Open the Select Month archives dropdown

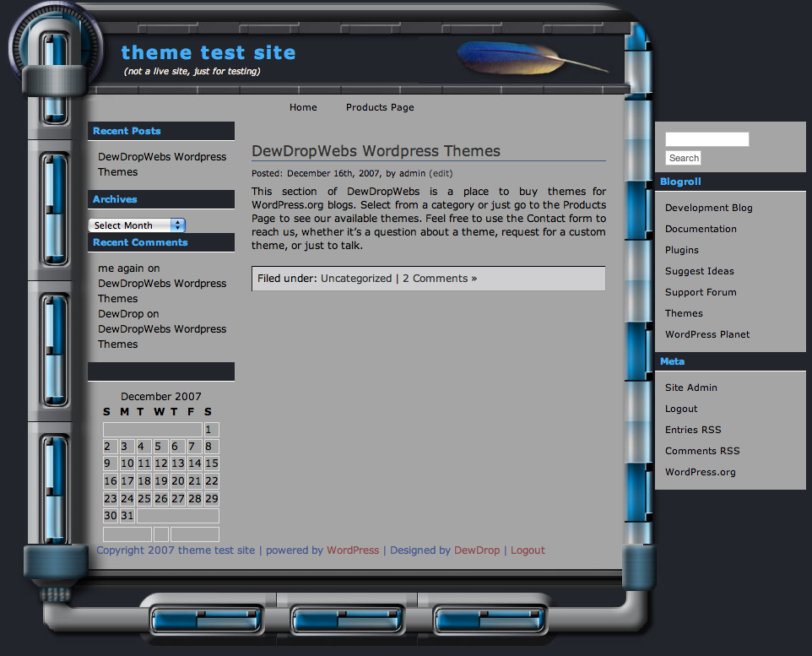pos(137,225)
